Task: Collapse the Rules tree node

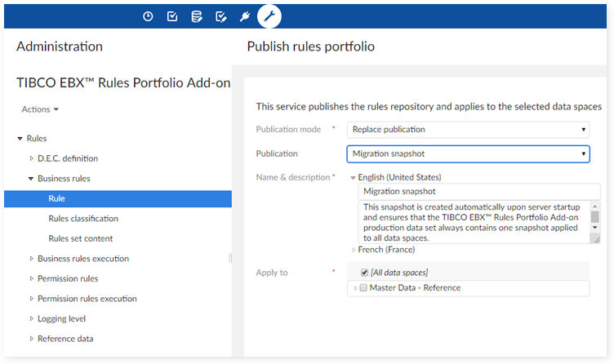Action: (20, 139)
